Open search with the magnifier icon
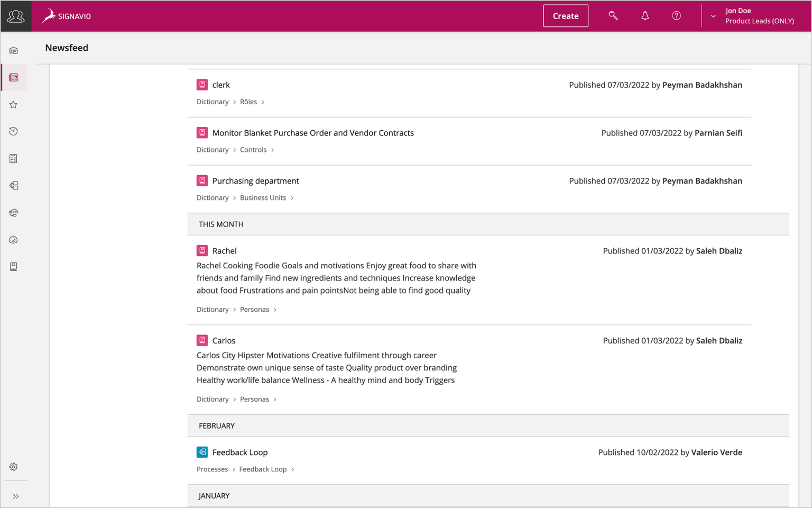This screenshot has width=812, height=508. [613, 15]
